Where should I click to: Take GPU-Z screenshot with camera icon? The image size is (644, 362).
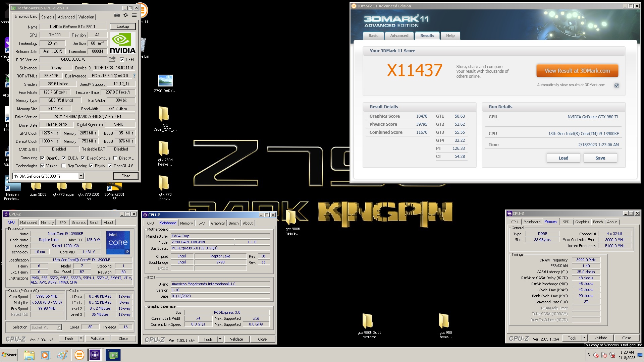(117, 15)
